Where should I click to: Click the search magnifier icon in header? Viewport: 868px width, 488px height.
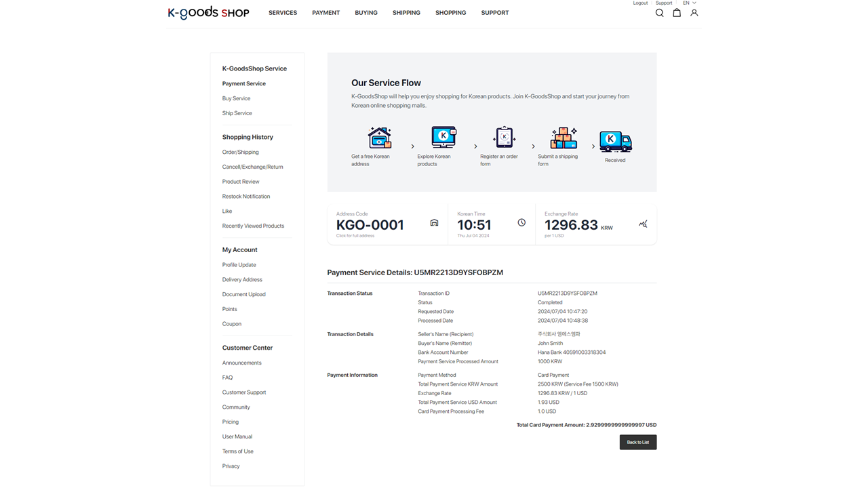(659, 13)
